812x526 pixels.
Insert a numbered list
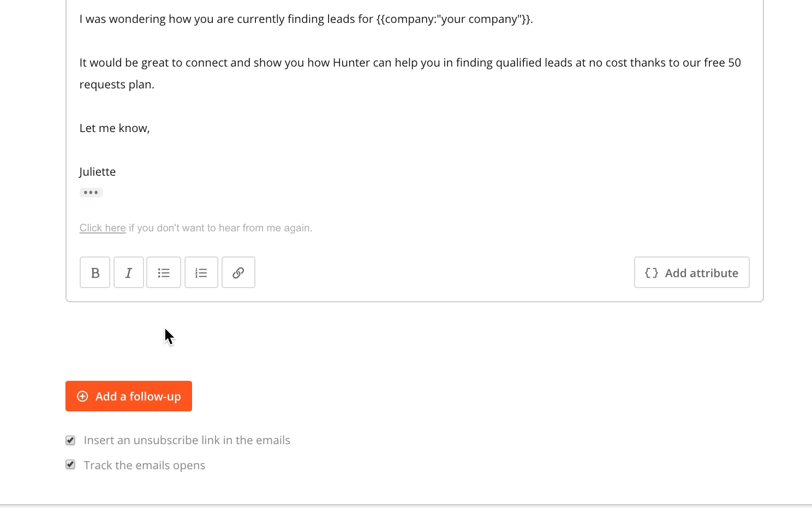(201, 272)
